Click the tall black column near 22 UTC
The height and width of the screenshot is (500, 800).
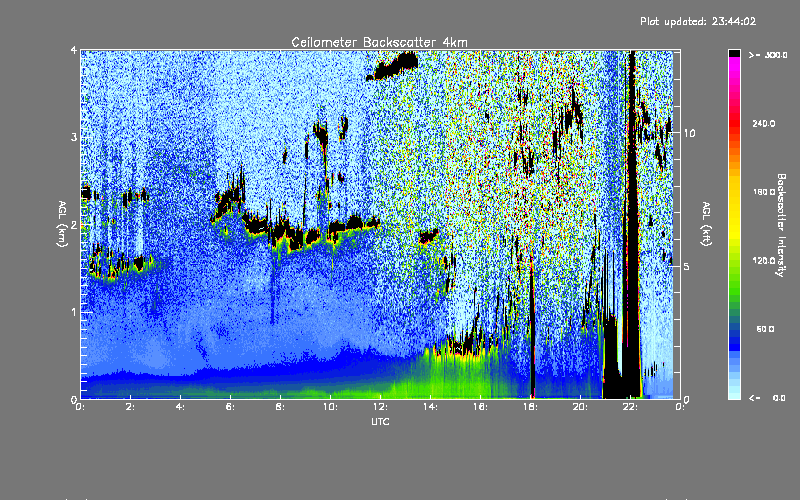click(x=632, y=224)
